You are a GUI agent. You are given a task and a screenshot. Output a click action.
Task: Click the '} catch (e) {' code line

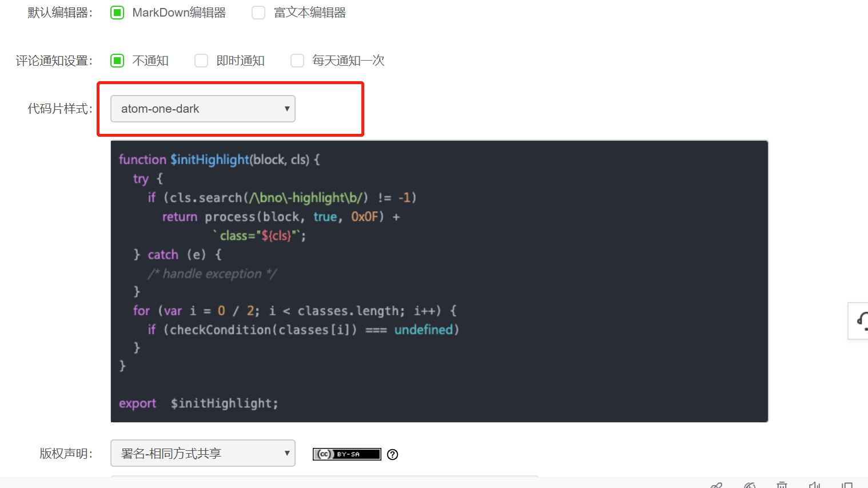tap(177, 255)
